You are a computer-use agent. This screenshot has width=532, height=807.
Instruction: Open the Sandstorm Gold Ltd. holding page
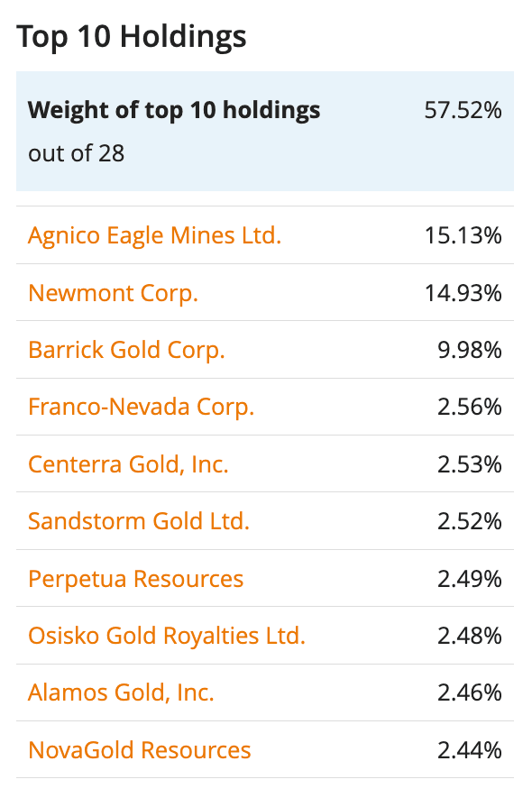(x=139, y=521)
